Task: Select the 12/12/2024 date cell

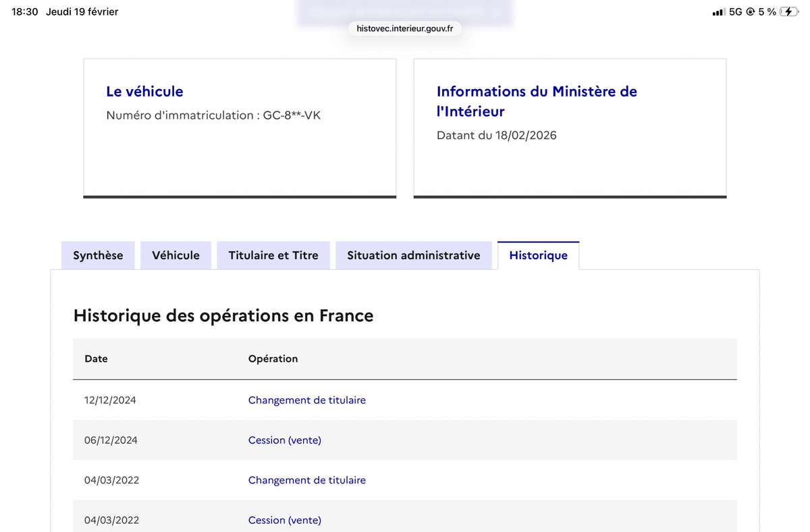Action: [110, 400]
